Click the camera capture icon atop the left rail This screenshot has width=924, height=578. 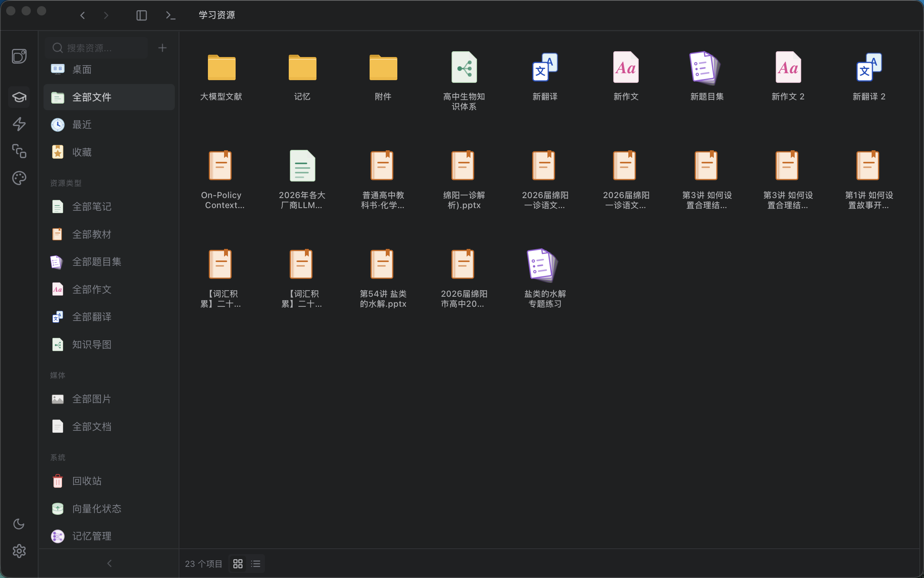pyautogui.click(x=19, y=56)
